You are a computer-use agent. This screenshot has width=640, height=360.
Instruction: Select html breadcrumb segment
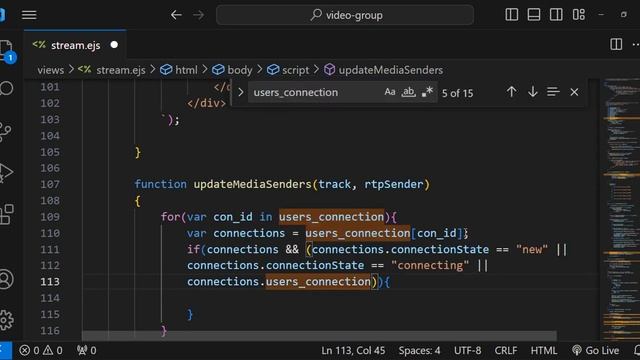coord(179,70)
